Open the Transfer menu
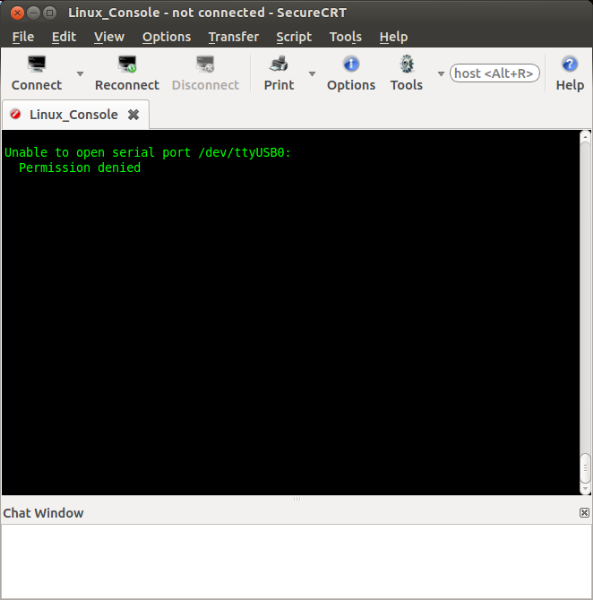This screenshot has width=593, height=600. tap(233, 37)
